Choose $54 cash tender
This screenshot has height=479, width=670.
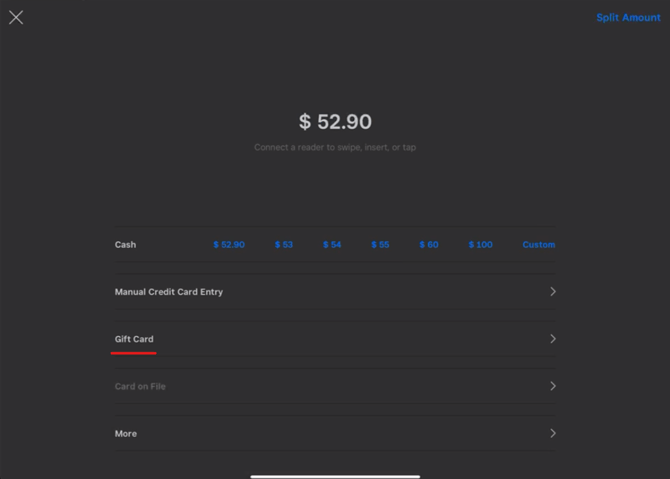click(332, 245)
